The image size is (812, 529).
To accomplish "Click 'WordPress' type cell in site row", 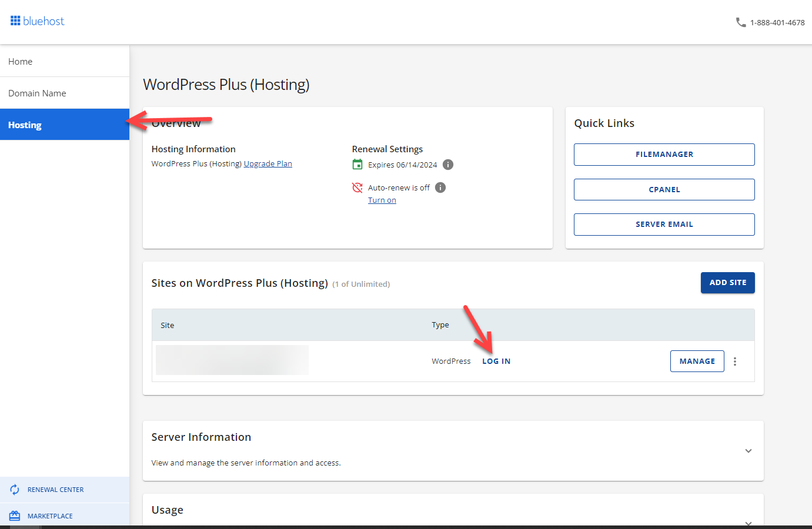I will click(451, 361).
